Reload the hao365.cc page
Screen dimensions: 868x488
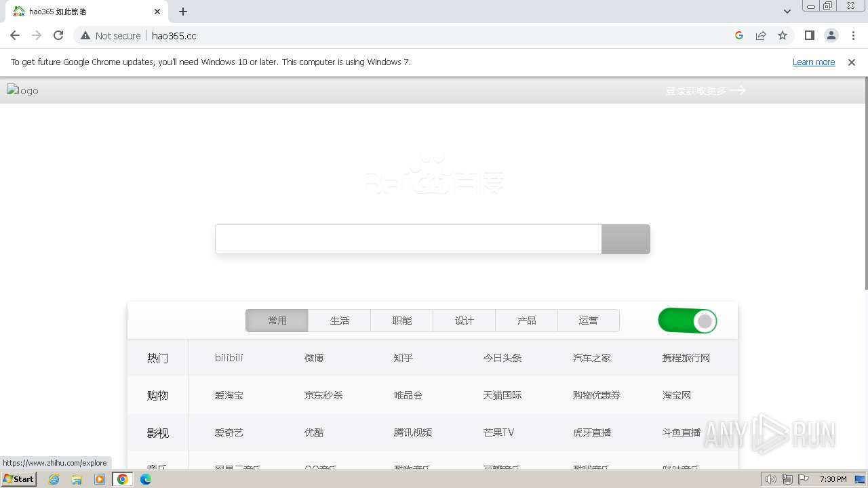(x=58, y=35)
